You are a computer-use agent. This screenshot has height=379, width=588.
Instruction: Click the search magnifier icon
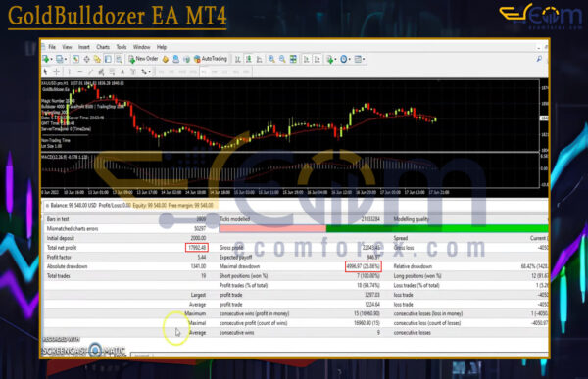pos(539,59)
